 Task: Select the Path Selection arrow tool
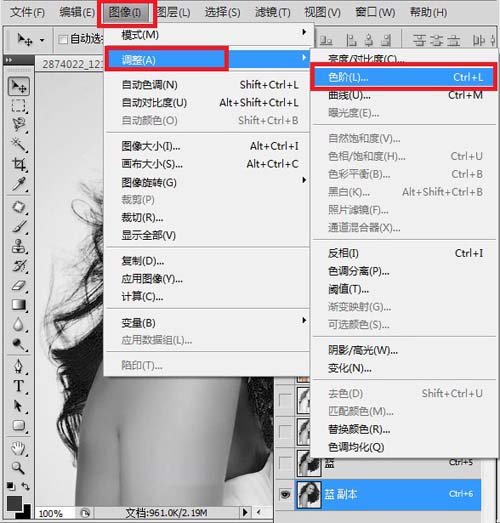pyautogui.click(x=19, y=406)
